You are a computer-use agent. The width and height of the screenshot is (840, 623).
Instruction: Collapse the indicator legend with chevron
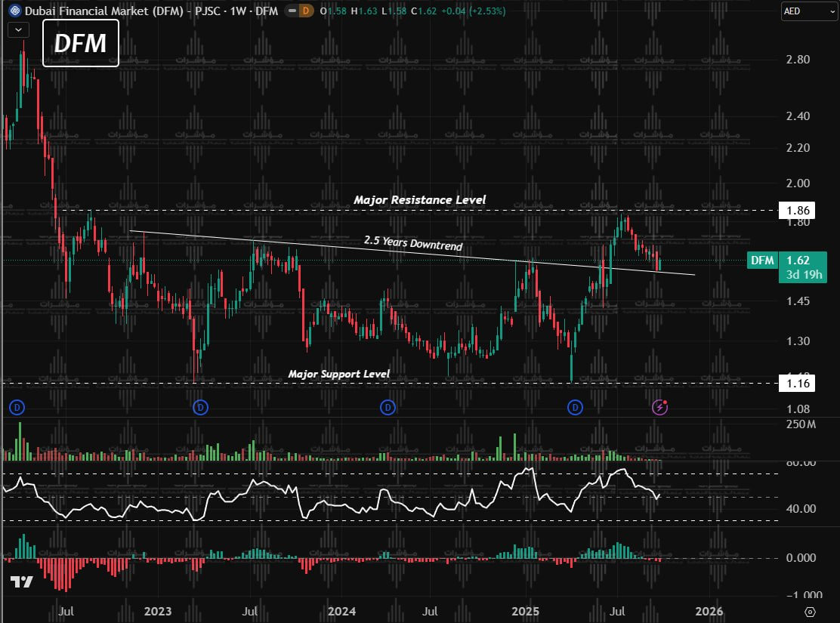(x=18, y=30)
